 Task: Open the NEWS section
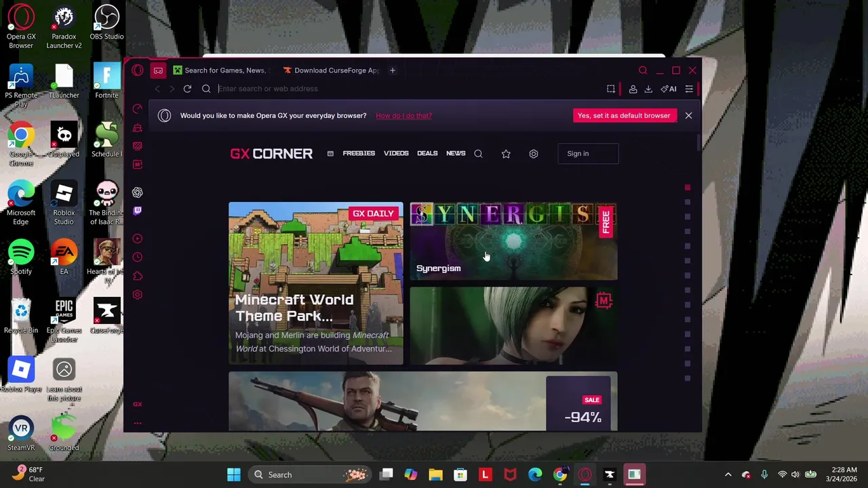point(456,153)
